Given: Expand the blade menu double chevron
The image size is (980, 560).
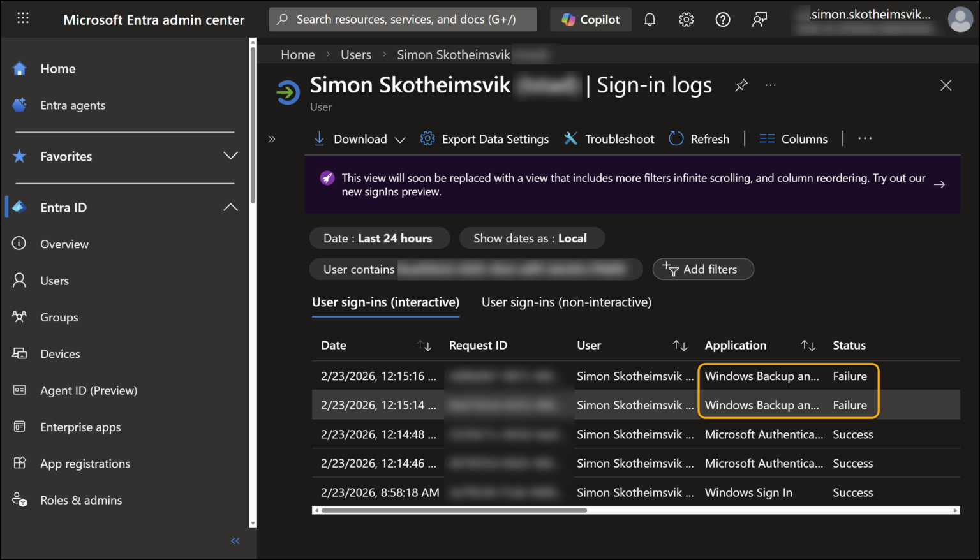Looking at the screenshot, I should [x=272, y=139].
